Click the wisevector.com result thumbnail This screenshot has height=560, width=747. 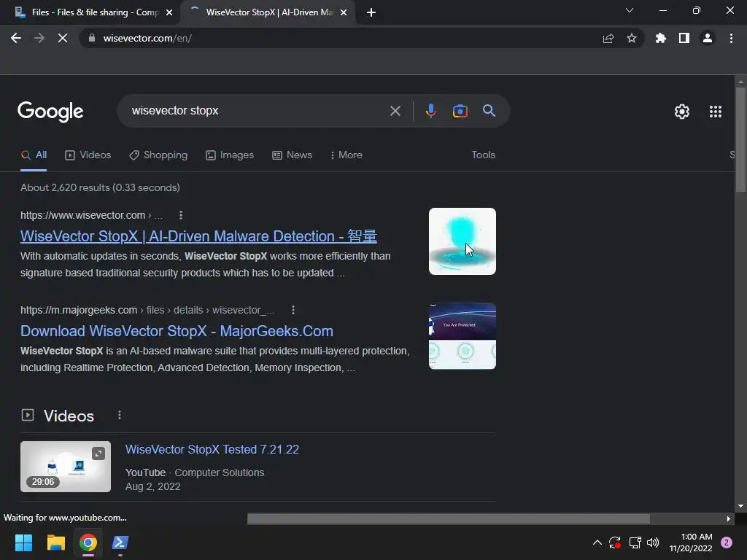click(462, 241)
